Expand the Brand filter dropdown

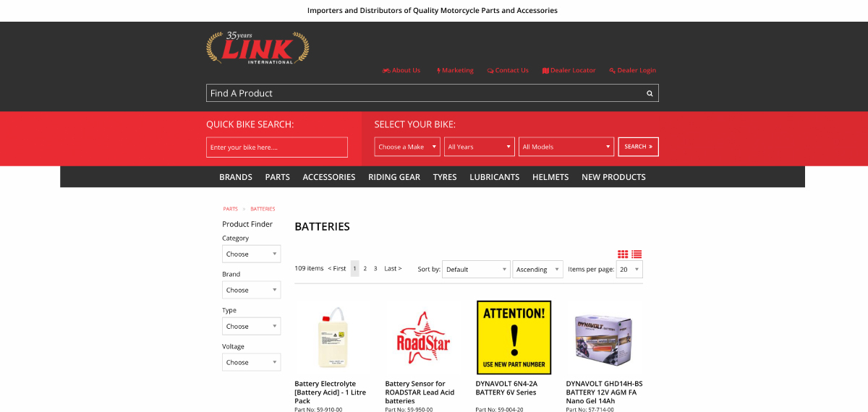(x=251, y=290)
